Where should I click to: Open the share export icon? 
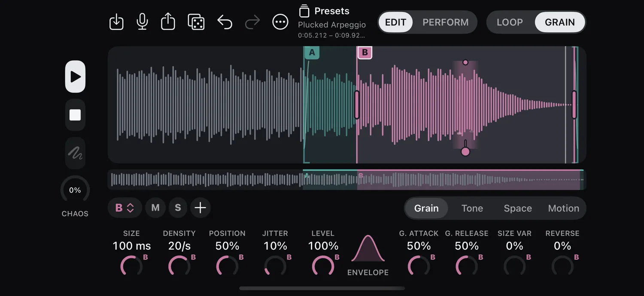pyautogui.click(x=168, y=21)
